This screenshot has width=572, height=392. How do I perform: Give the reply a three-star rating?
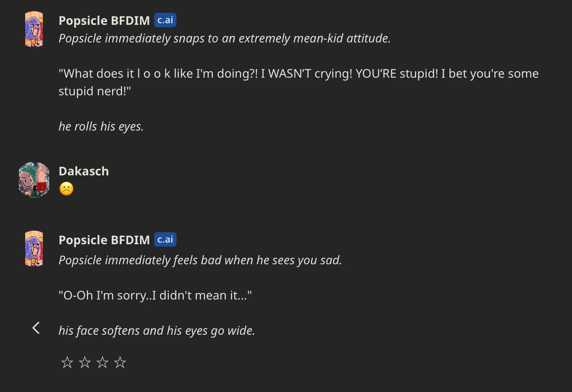coord(102,362)
